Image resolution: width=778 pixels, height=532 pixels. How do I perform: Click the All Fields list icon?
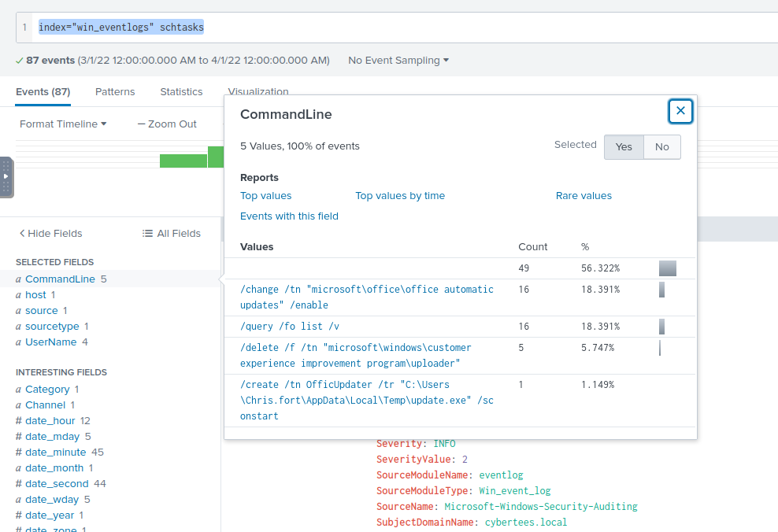tap(147, 233)
